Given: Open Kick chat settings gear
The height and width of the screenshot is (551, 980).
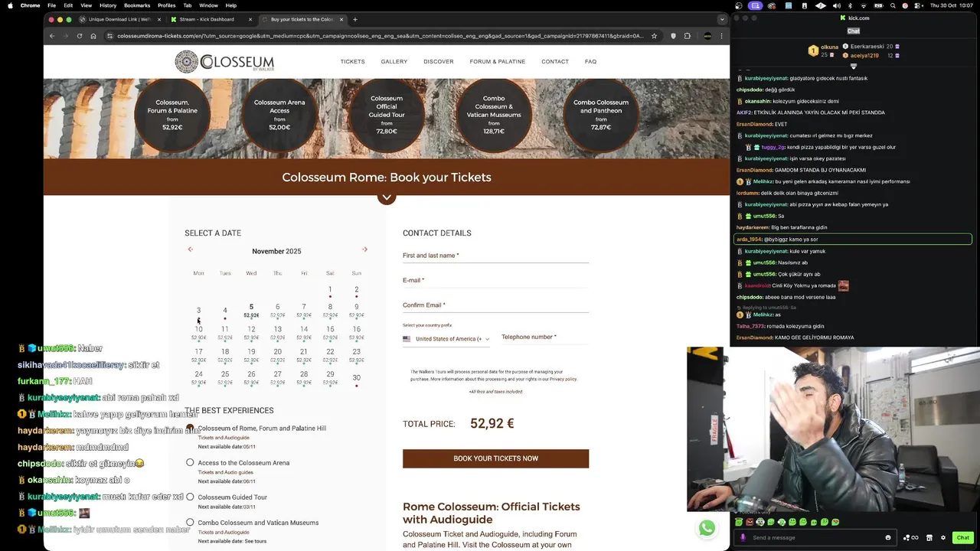Looking at the screenshot, I should click(x=943, y=537).
